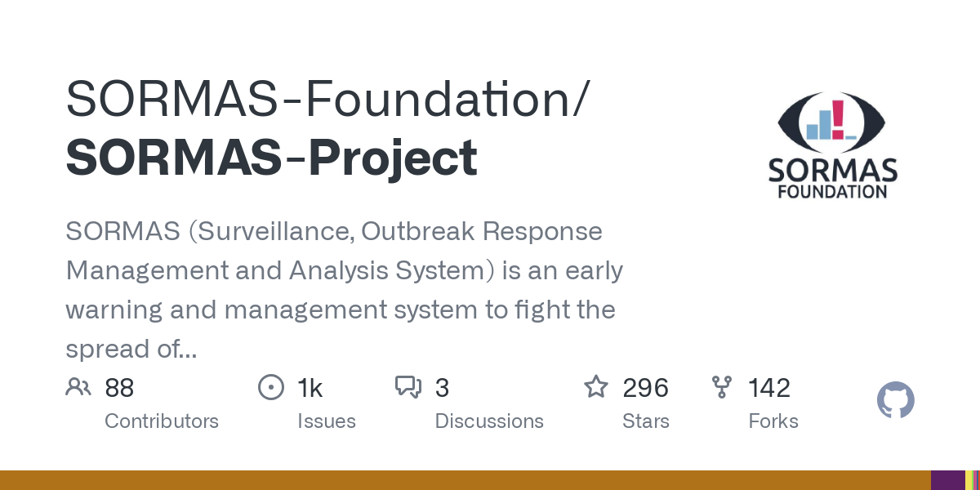Click the repository description paragraph
The width and height of the screenshot is (980, 490).
(x=343, y=290)
